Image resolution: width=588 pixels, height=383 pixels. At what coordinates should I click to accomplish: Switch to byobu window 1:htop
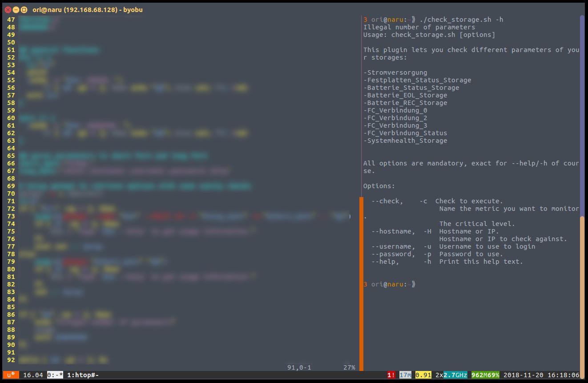tap(83, 375)
